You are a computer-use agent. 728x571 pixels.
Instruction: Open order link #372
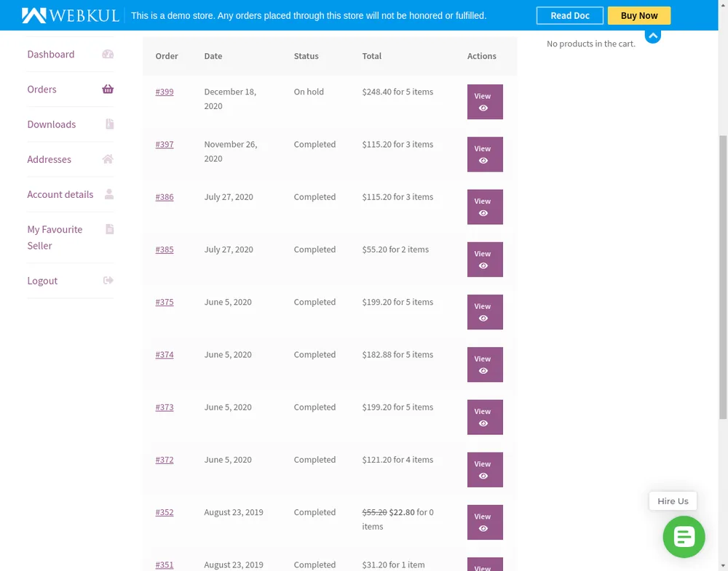165,460
